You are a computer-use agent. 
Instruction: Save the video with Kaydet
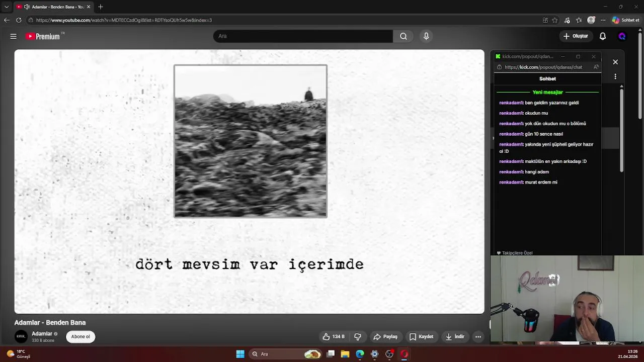421,337
